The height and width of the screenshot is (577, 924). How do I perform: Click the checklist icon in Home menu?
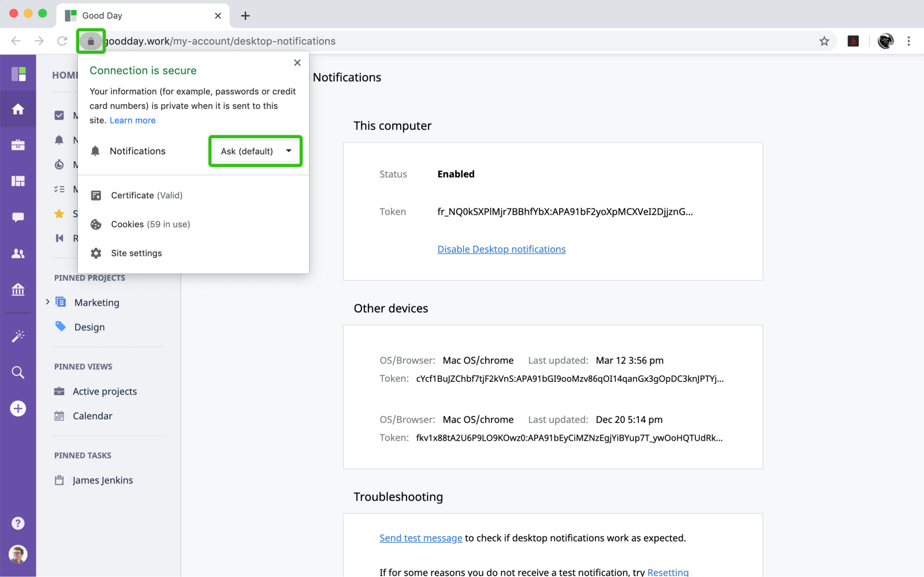[59, 189]
